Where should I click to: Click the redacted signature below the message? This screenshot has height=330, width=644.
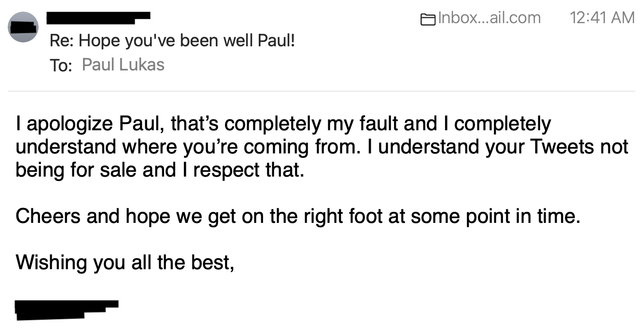[x=67, y=309]
